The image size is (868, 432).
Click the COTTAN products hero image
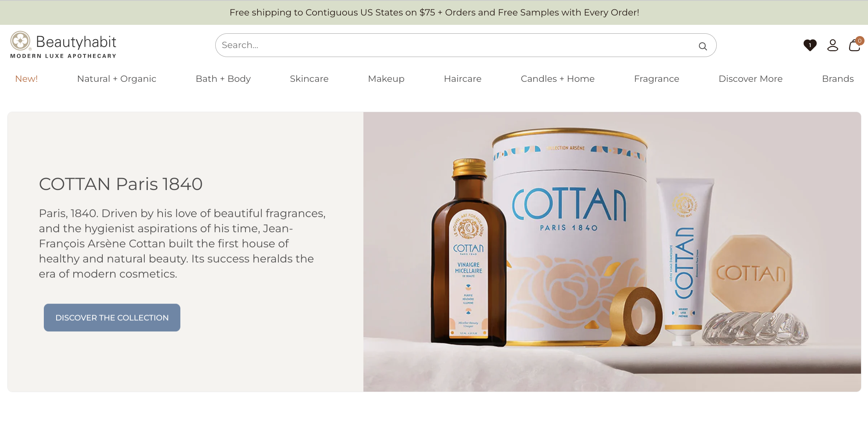click(x=612, y=252)
